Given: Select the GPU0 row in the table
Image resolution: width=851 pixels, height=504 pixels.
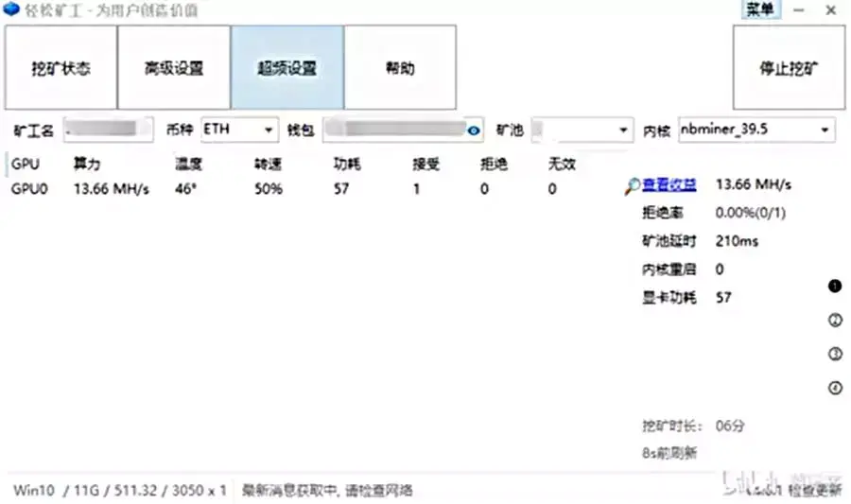Looking at the screenshot, I should click(x=293, y=189).
